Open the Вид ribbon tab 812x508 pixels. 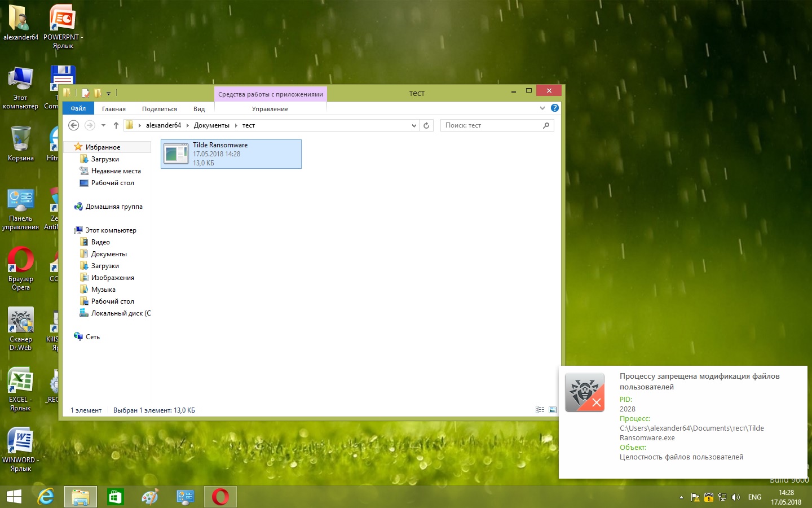(x=199, y=109)
